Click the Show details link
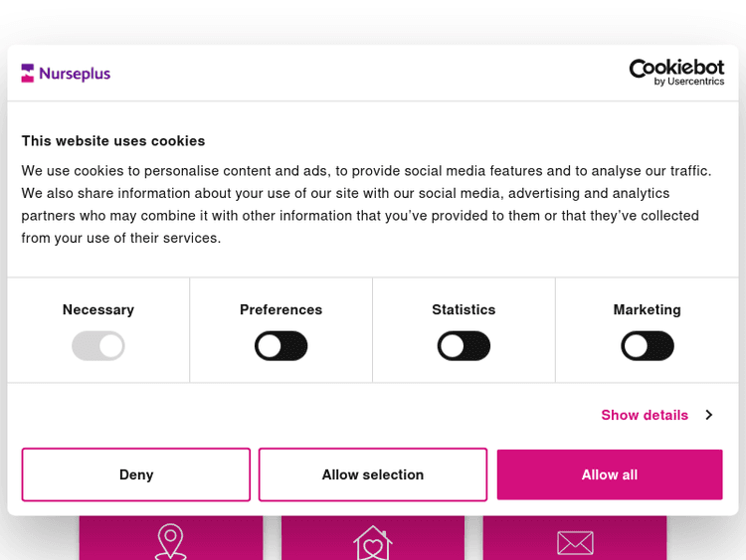This screenshot has height=560, width=746. (x=645, y=415)
